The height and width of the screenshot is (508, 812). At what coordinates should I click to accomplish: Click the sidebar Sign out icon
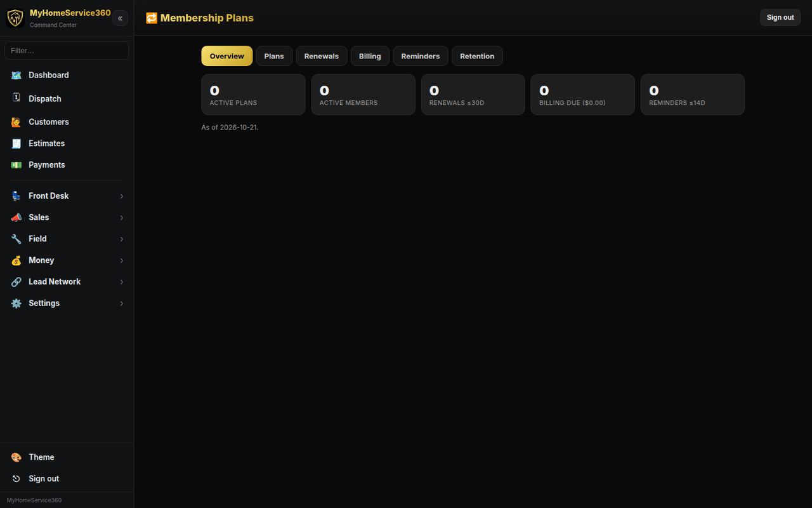click(x=16, y=479)
